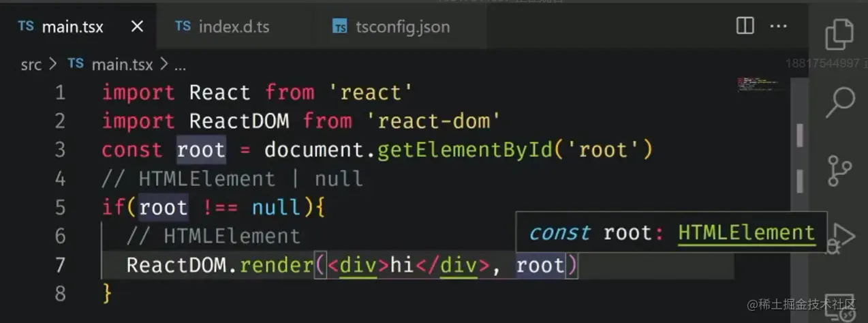Open the Run and Debug icon
This screenshot has height=323, width=868.
tap(841, 238)
